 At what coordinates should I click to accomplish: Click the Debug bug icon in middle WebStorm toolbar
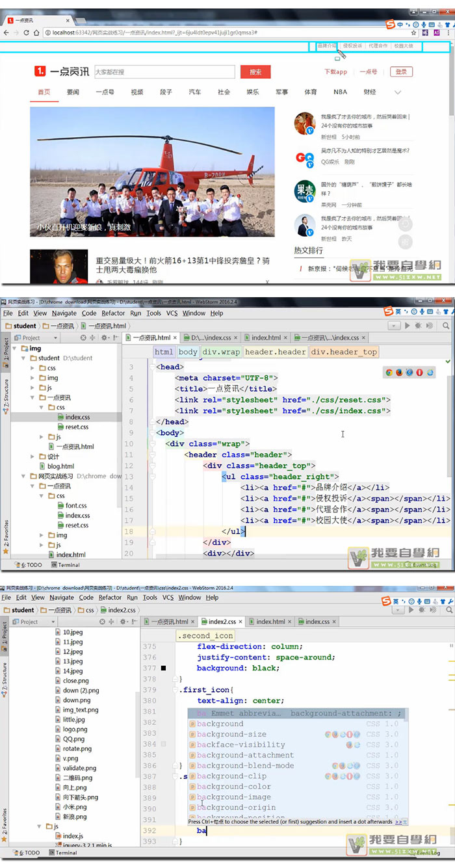pyautogui.click(x=419, y=326)
